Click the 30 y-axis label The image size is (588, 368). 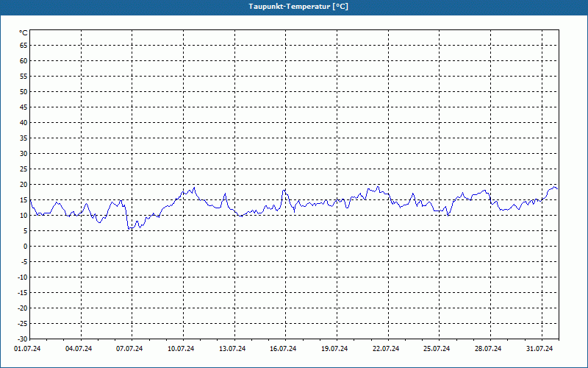click(x=24, y=154)
